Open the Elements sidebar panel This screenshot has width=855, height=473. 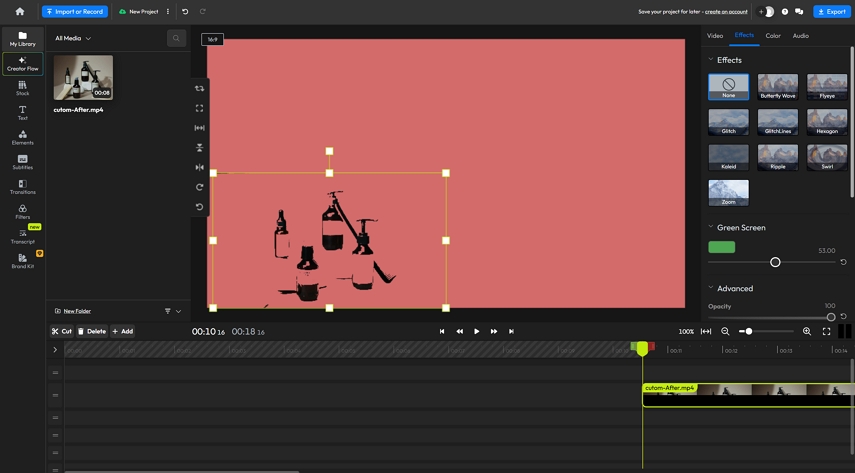[x=22, y=137]
